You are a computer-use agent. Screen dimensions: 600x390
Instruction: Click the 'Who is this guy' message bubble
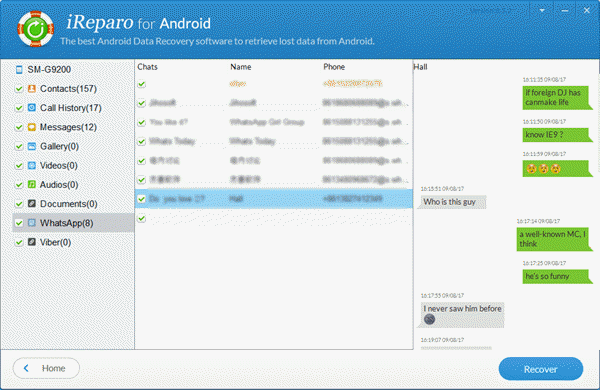click(x=452, y=202)
